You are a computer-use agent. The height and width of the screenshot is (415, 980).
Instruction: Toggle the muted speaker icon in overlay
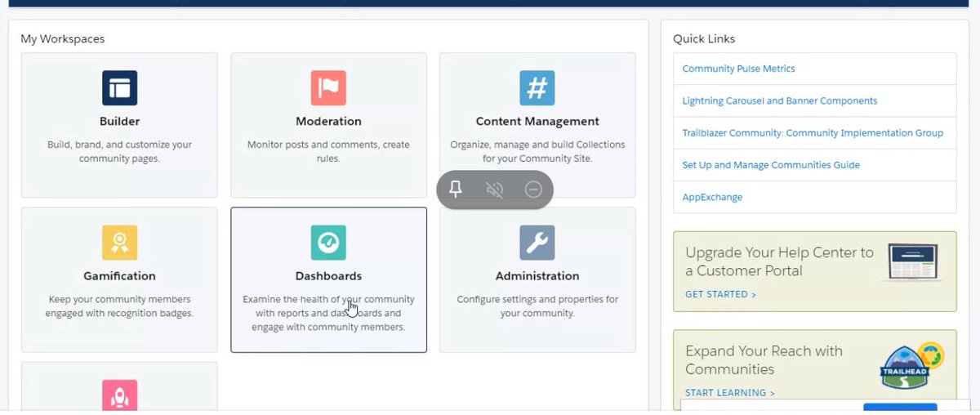[x=494, y=190]
